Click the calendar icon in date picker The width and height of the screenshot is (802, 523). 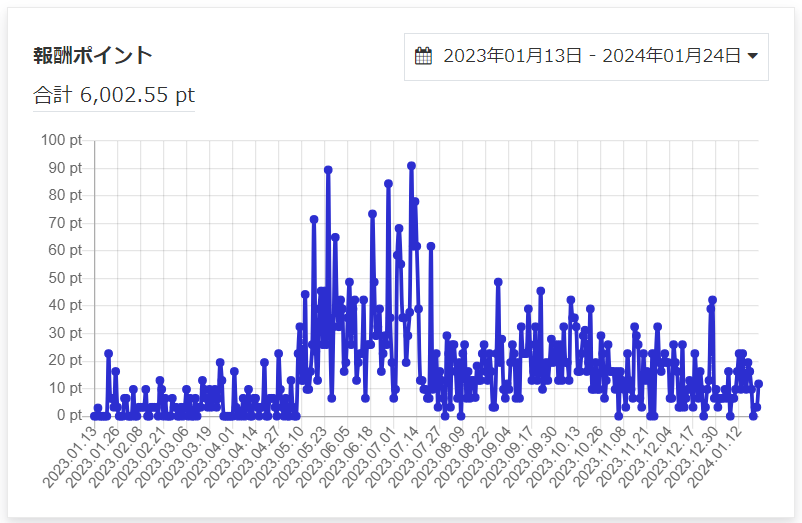point(423,56)
